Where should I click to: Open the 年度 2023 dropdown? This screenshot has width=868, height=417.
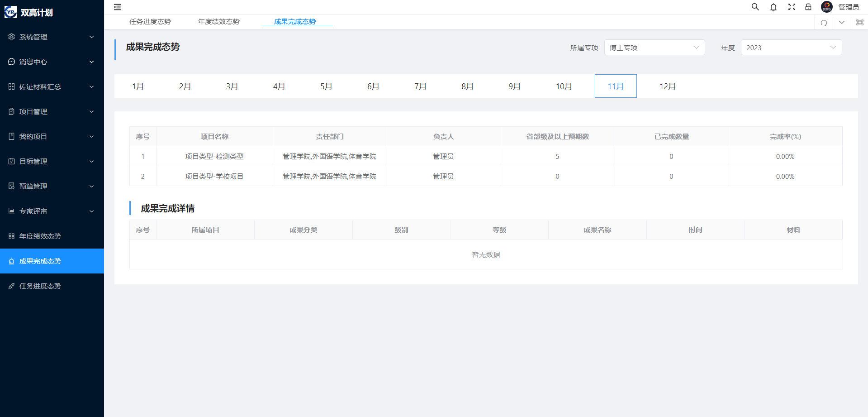tap(791, 48)
